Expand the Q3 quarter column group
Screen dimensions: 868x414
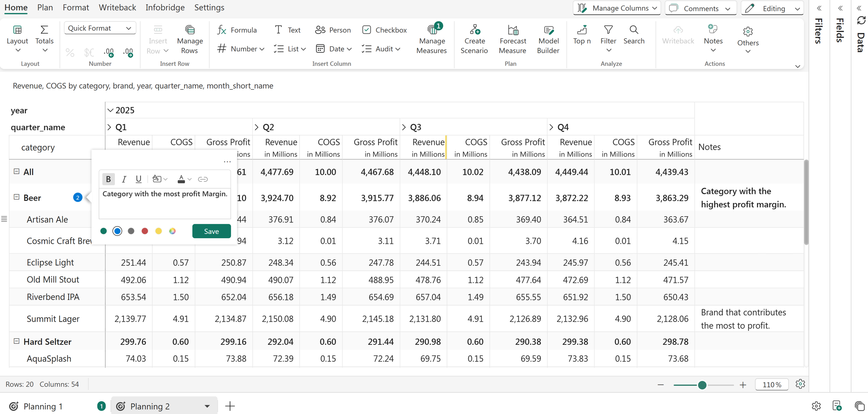tap(404, 127)
